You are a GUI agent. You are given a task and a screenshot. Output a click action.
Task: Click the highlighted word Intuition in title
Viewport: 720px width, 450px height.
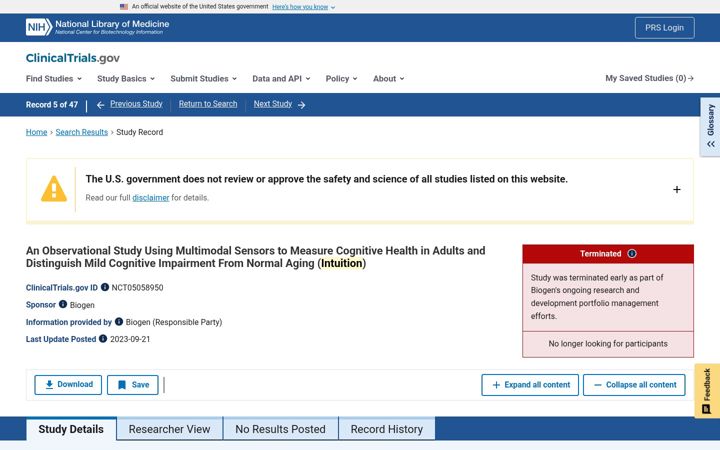coord(342,264)
